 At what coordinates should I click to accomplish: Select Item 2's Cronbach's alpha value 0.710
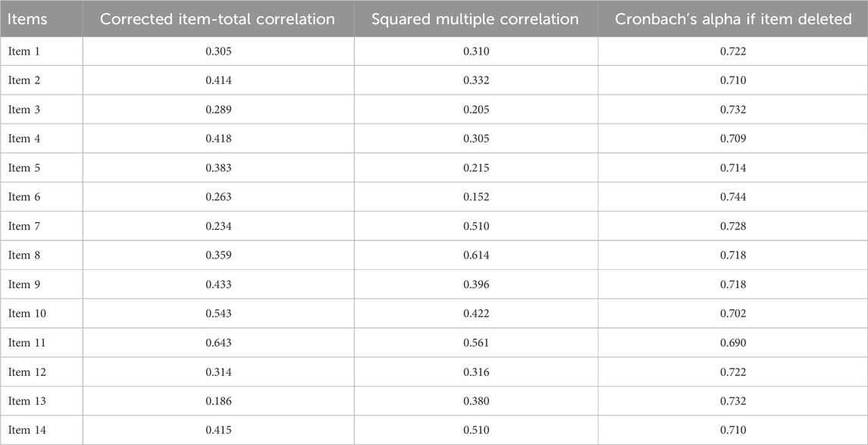(733, 81)
